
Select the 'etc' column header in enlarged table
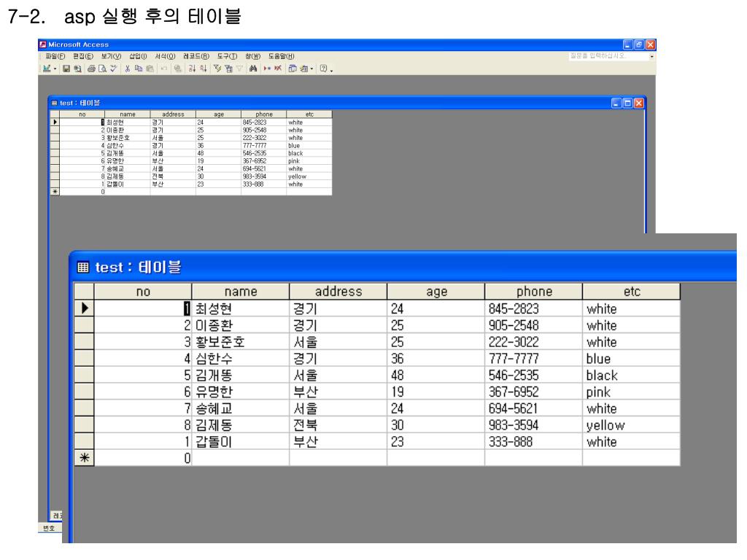click(x=631, y=292)
